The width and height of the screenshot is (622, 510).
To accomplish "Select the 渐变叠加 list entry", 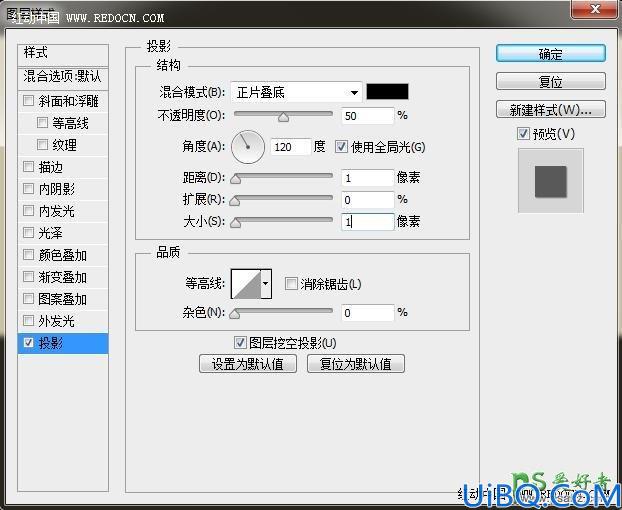I will point(63,277).
